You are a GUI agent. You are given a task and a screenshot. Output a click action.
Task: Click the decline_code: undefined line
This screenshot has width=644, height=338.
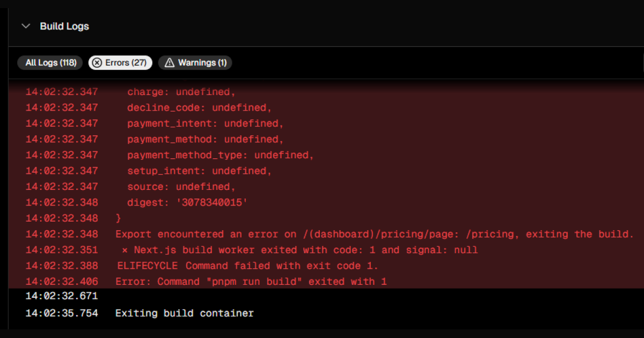[x=326, y=107]
